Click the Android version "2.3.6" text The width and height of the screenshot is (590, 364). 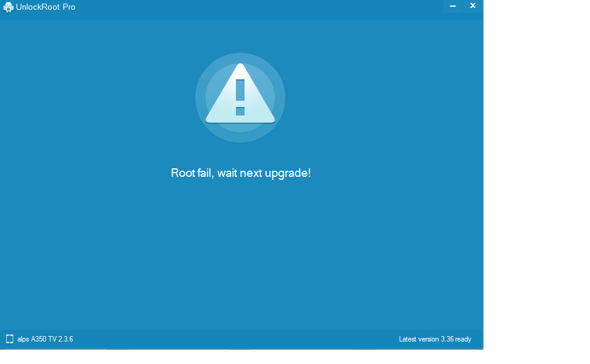point(66,339)
